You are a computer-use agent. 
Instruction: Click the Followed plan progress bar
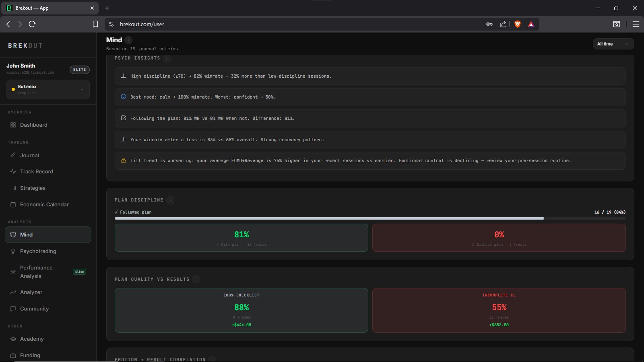[x=370, y=218]
